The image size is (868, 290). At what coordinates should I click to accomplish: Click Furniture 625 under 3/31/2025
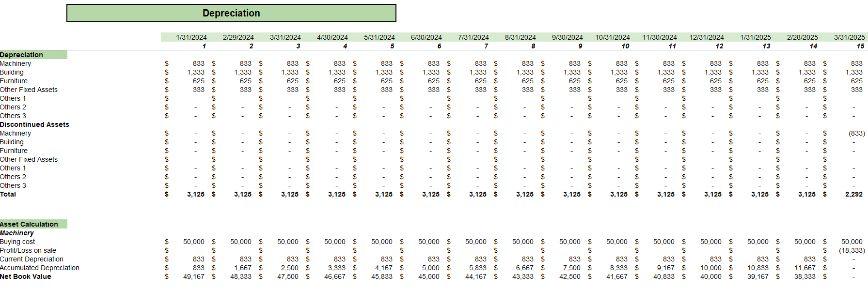pyautogui.click(x=857, y=81)
